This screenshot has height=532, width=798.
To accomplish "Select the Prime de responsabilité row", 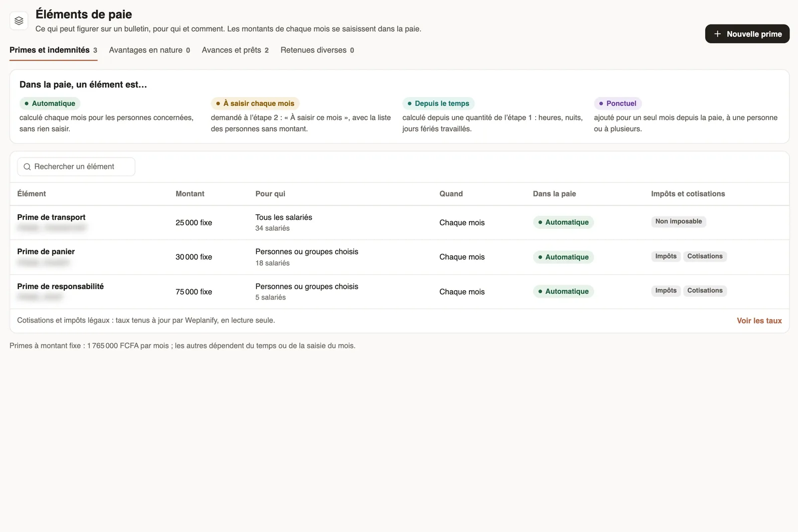I will pos(399,292).
